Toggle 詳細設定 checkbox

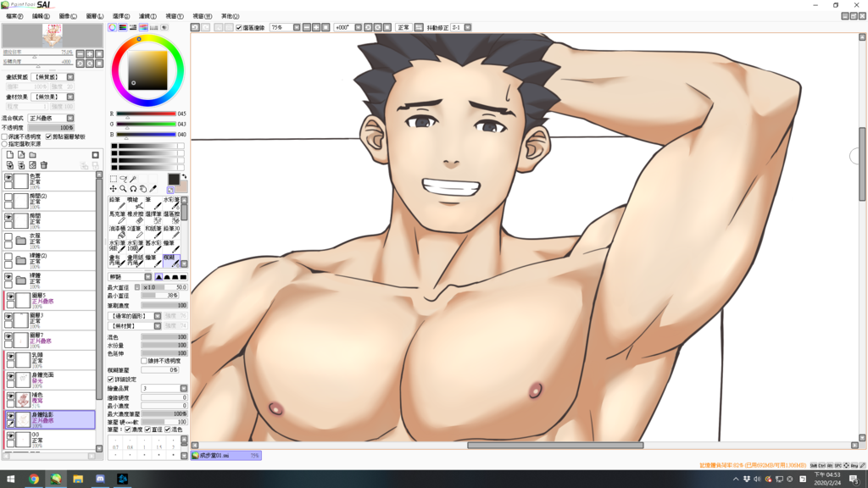[x=111, y=380]
